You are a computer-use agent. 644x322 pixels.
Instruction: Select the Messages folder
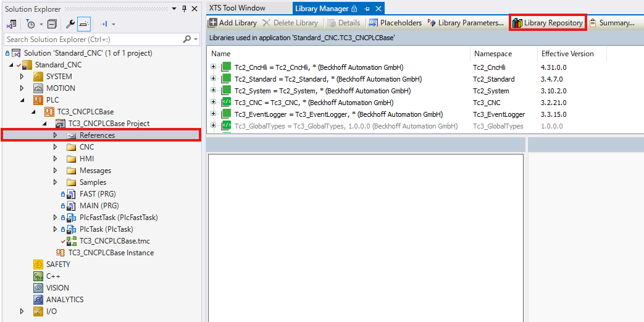(95, 170)
